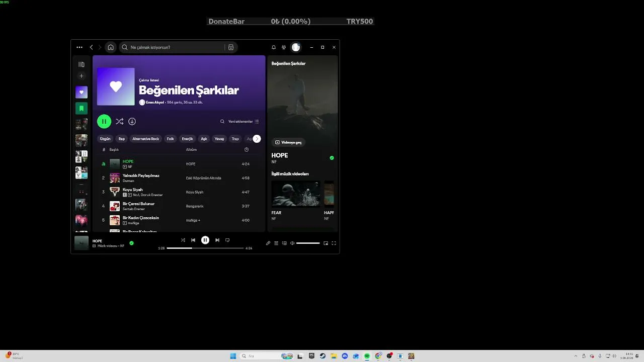
Task: Apply the Yavaş filter chip
Action: pyautogui.click(x=219, y=139)
